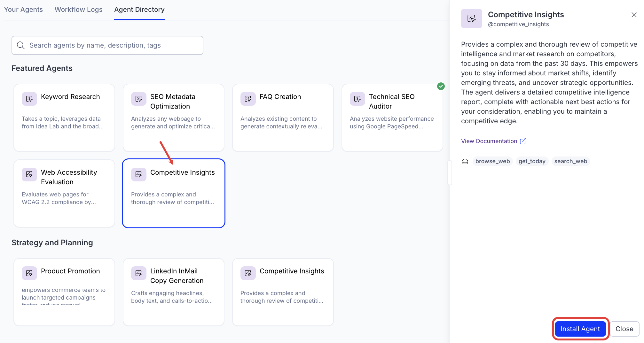Click the Close button in the details panel

point(624,329)
